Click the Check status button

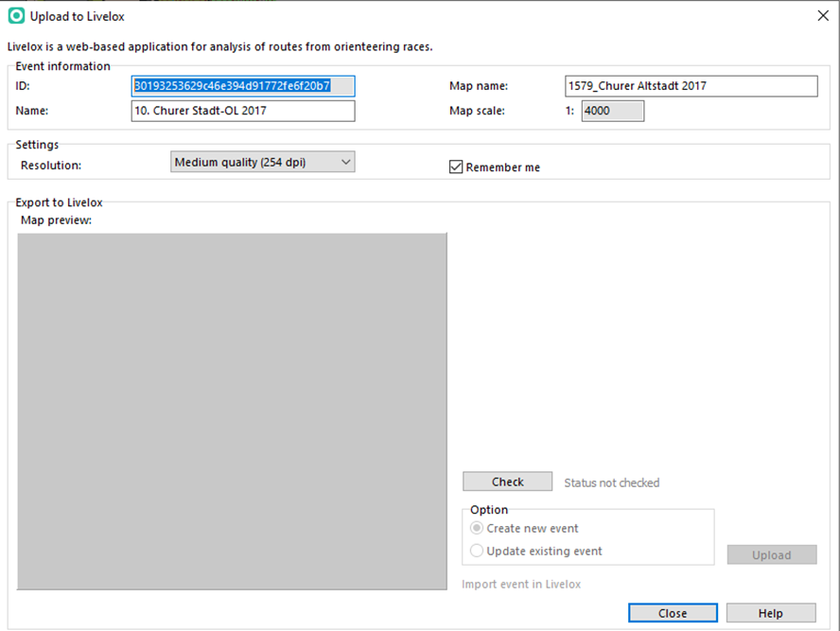[x=507, y=482]
